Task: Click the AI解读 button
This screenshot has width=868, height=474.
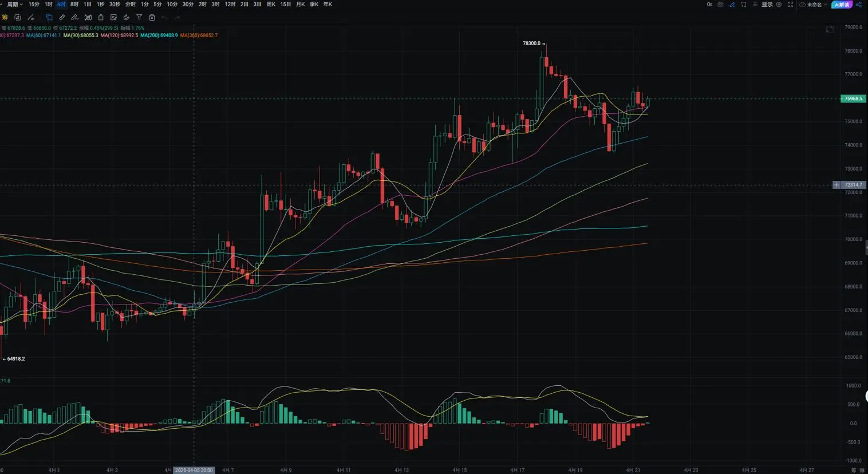Action: 842,5
